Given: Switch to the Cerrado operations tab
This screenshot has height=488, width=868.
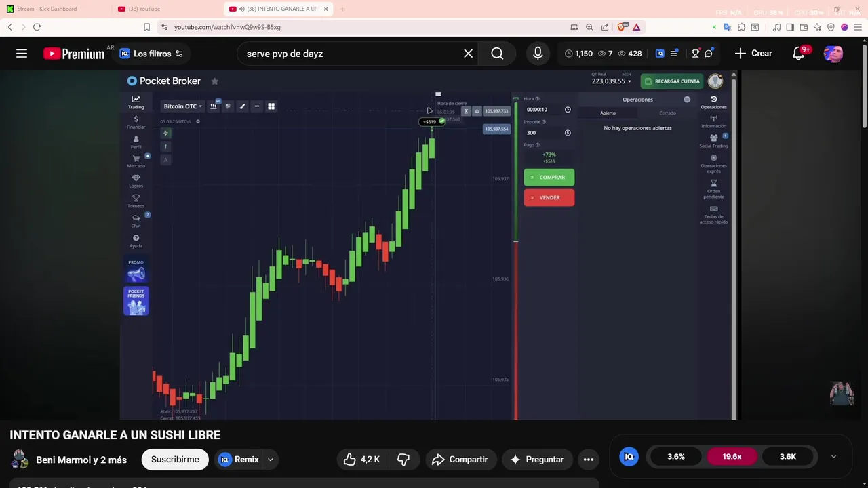Looking at the screenshot, I should 667,113.
